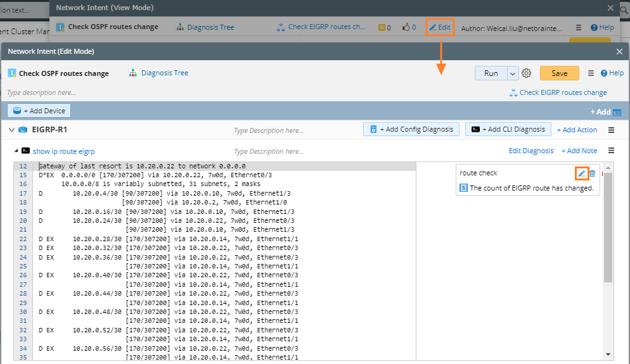630x364 pixels.
Task: Click output line 19 route 10.20.0.16/30
Action: [166, 211]
